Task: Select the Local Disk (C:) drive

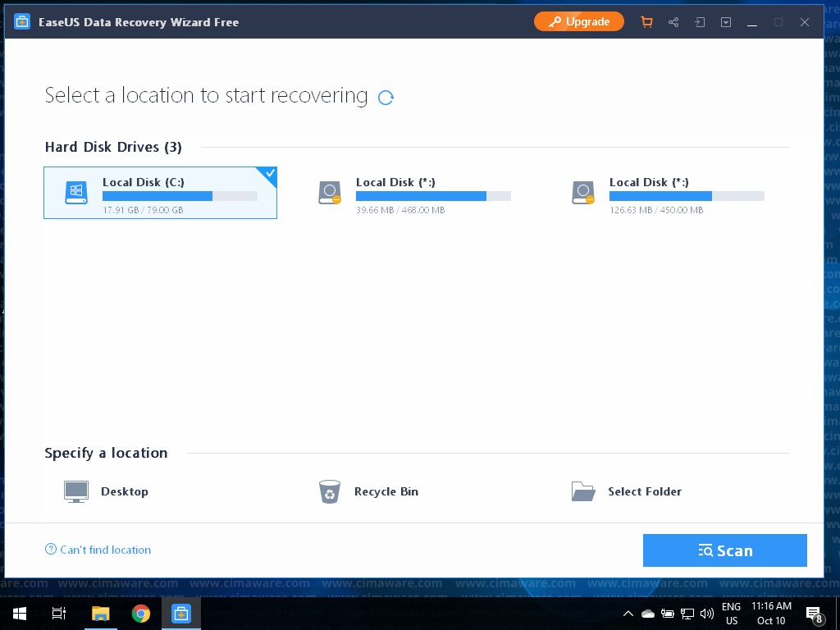Action: (x=160, y=193)
